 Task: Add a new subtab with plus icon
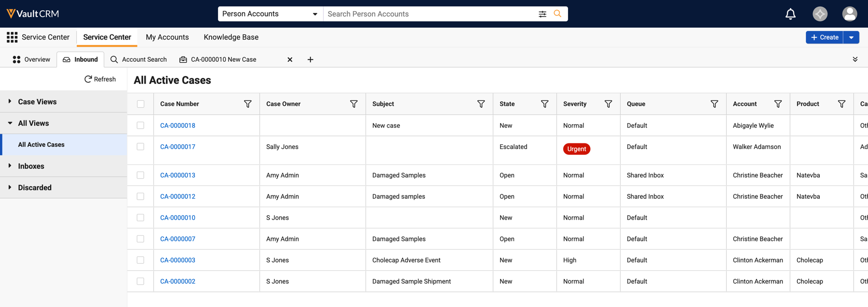[311, 59]
